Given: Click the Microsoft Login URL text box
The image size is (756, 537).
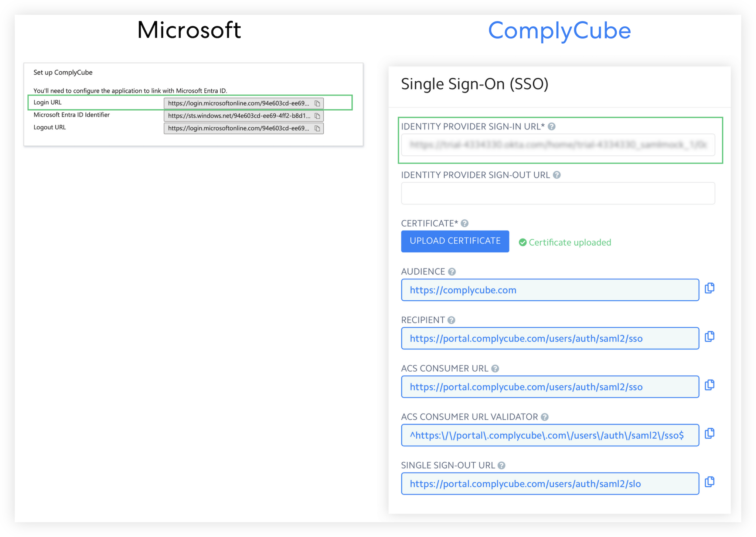Looking at the screenshot, I should click(239, 104).
